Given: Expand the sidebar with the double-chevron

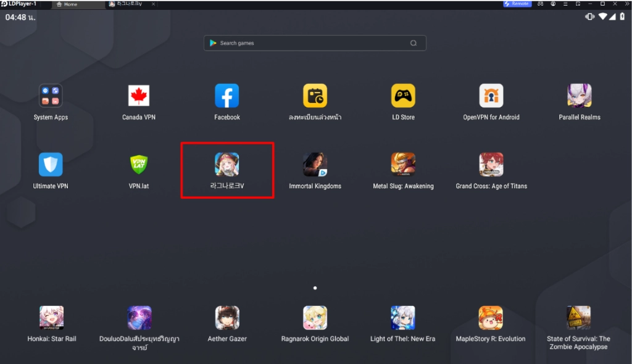Looking at the screenshot, I should coord(627,4).
